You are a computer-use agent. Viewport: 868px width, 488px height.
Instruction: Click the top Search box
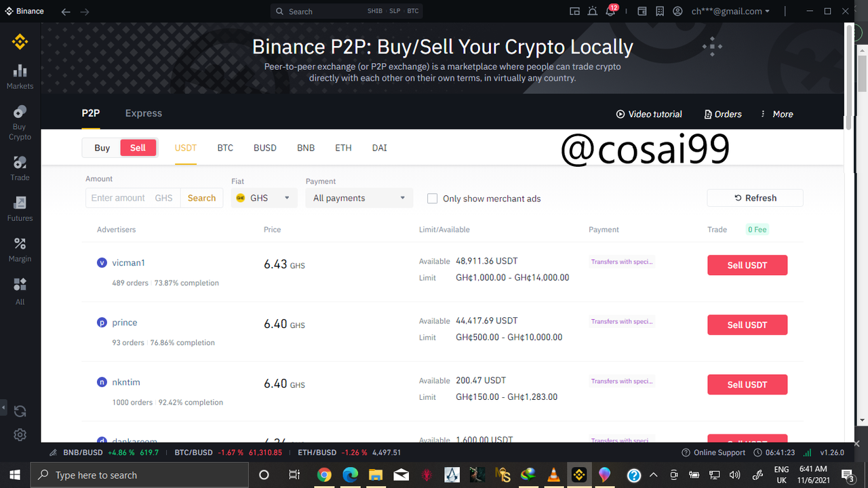tap(347, 12)
